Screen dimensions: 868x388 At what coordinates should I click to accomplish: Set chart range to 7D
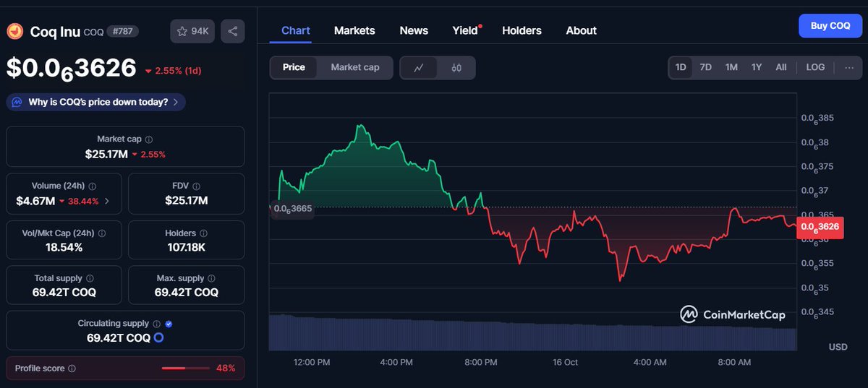coord(706,67)
